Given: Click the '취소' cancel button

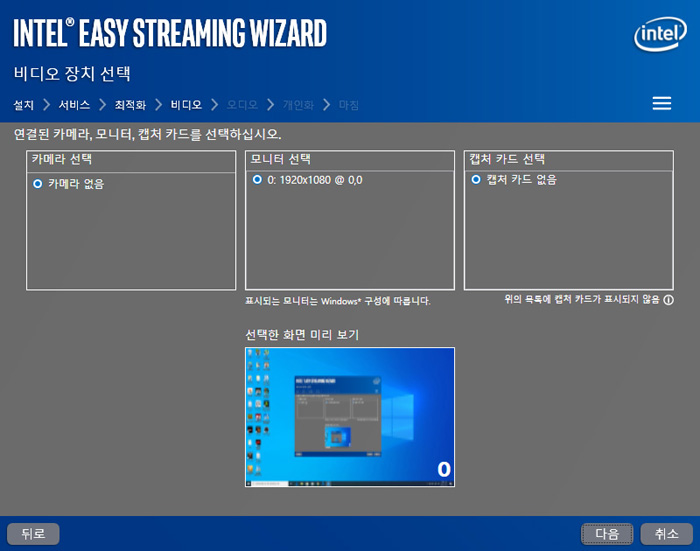Looking at the screenshot, I should [667, 534].
